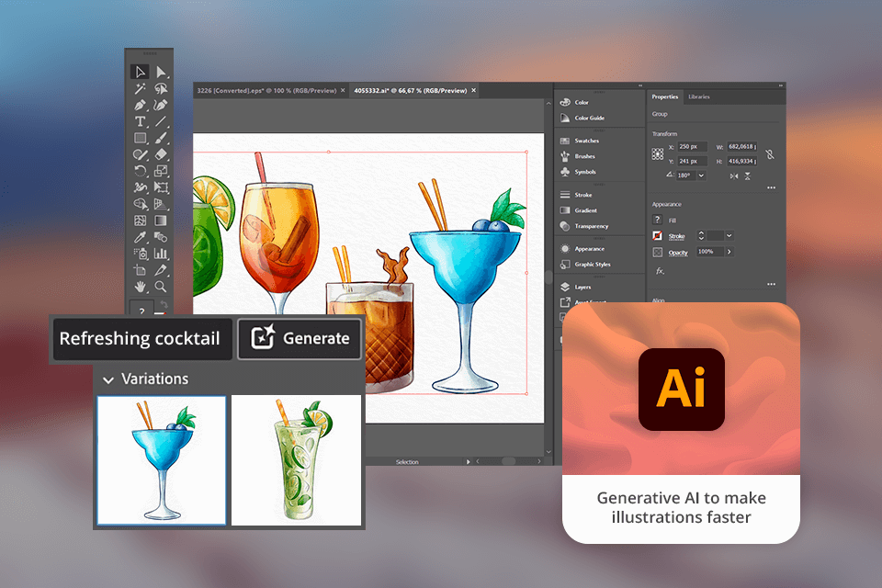Pick the Width warp tool
The height and width of the screenshot is (588, 882).
click(x=140, y=187)
